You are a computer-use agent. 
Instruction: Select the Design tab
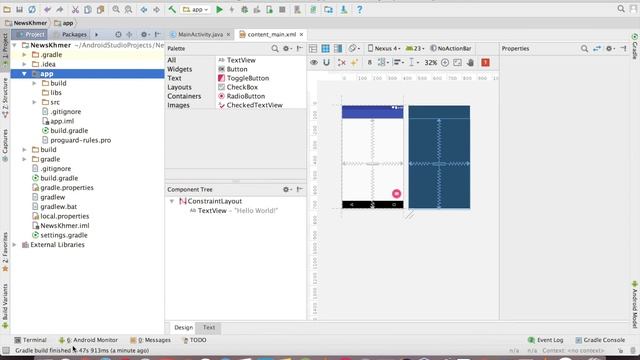(x=183, y=327)
